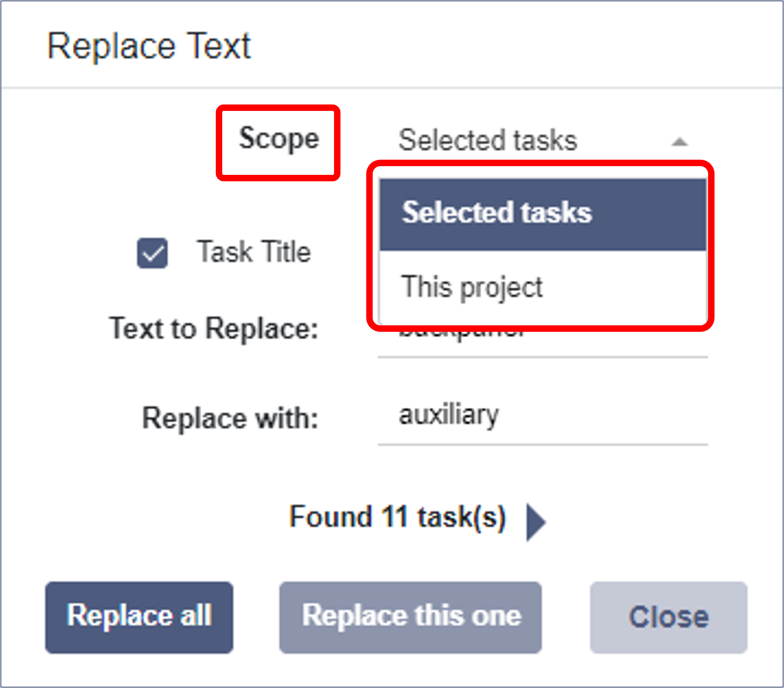784x688 pixels.
Task: Toggle the Task Title checkmark
Action: click(x=152, y=252)
